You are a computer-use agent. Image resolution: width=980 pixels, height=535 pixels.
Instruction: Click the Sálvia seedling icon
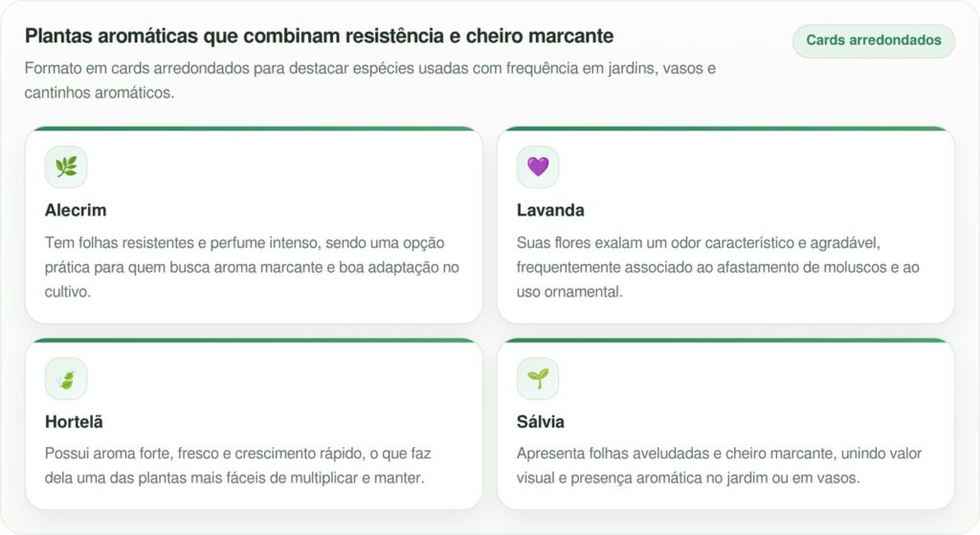538,379
